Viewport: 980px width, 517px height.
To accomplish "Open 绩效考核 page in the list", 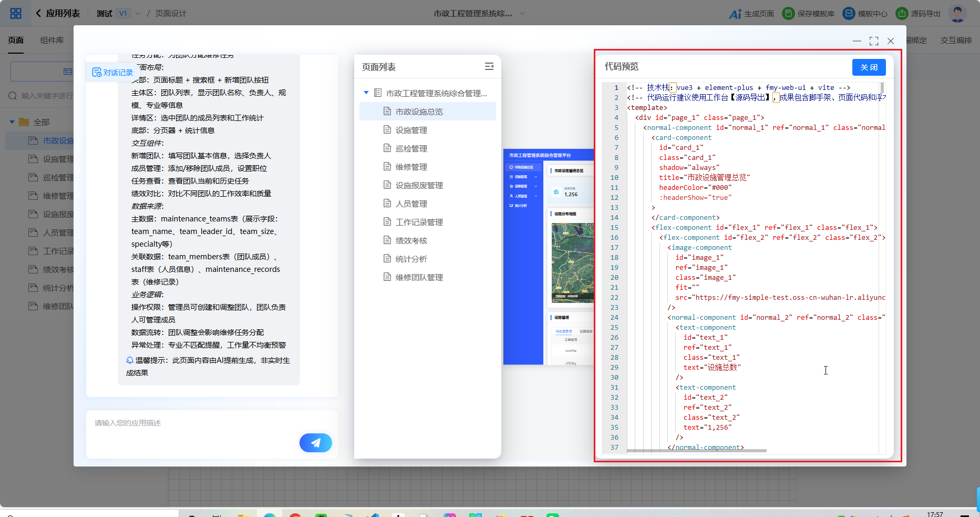I will [411, 241].
